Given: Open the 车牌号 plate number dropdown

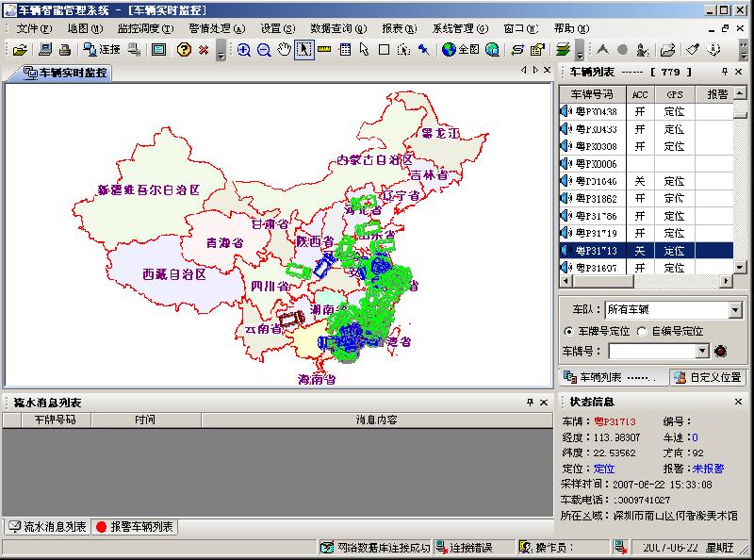Looking at the screenshot, I should 701,351.
